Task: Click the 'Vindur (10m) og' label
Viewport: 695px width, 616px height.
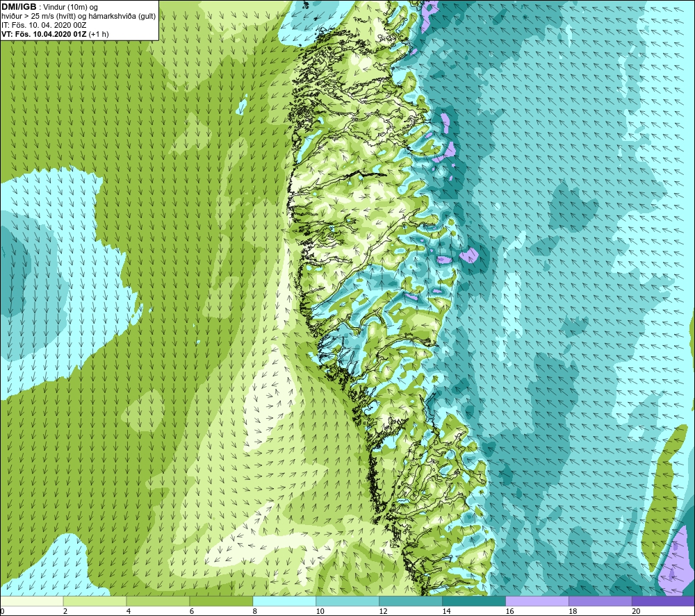Action: [70, 7]
